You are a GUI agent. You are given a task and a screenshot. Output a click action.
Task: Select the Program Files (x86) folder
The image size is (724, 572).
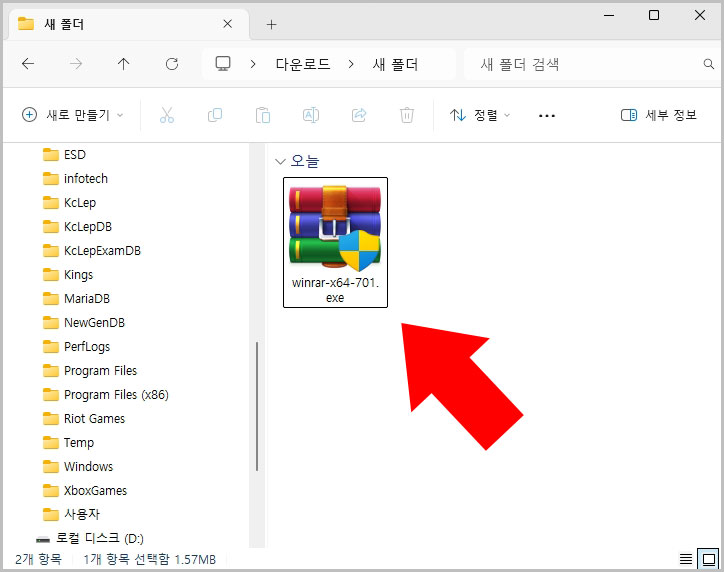click(105, 395)
